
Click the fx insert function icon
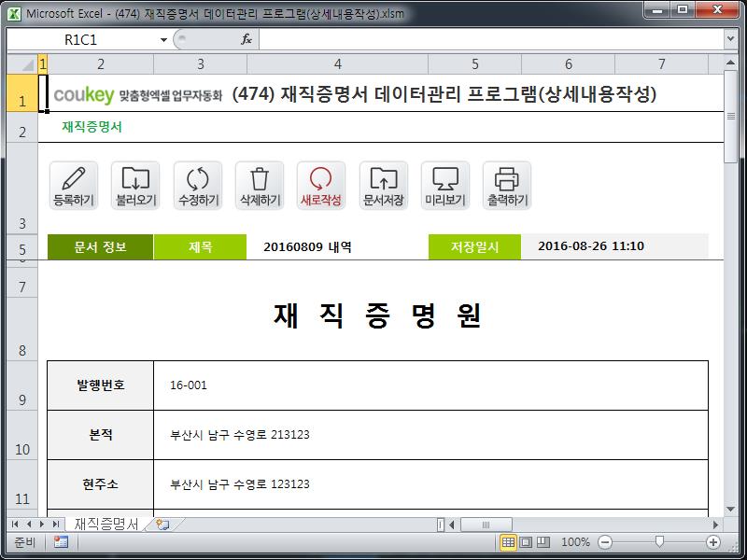[x=247, y=39]
